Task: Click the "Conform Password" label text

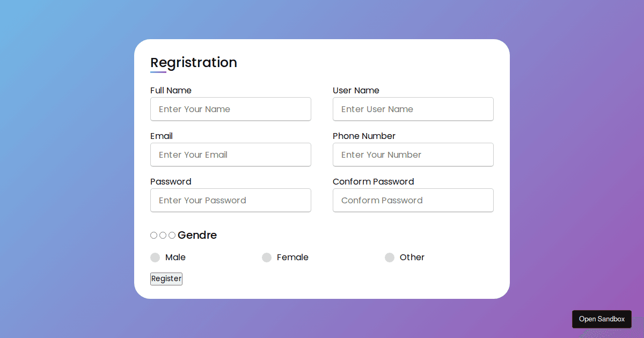Action: (373, 181)
